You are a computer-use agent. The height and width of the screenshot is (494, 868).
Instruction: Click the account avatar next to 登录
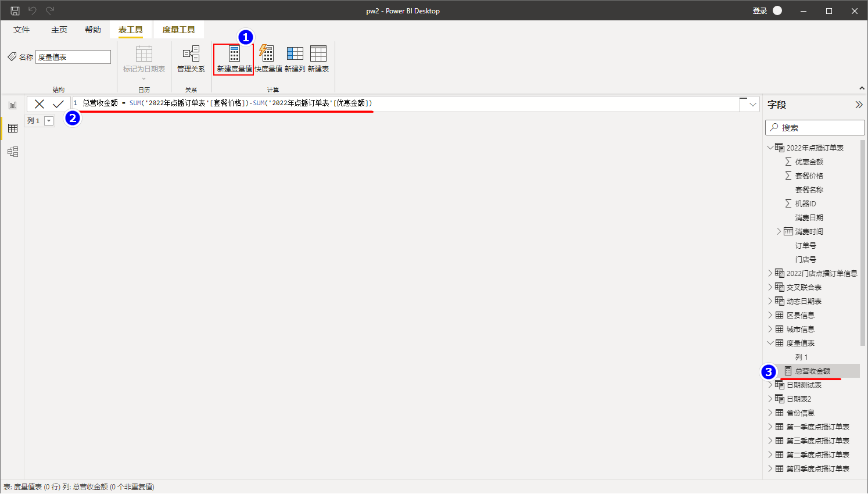(x=777, y=10)
